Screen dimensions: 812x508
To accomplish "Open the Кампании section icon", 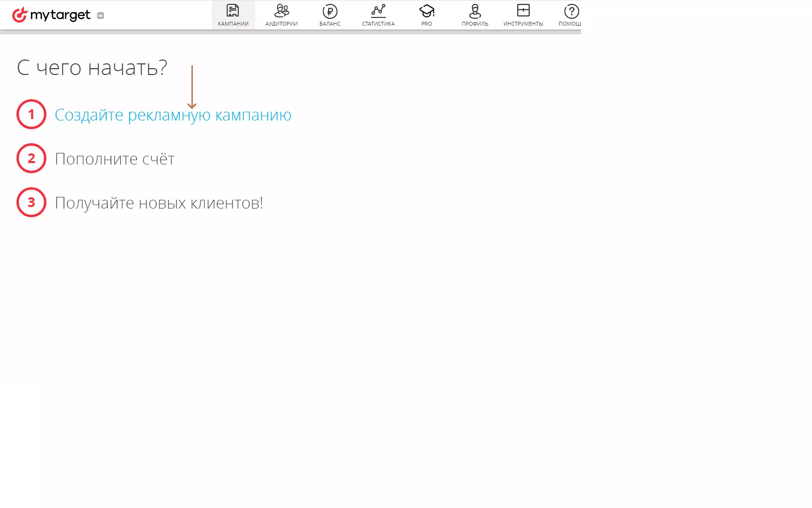I will tap(233, 11).
